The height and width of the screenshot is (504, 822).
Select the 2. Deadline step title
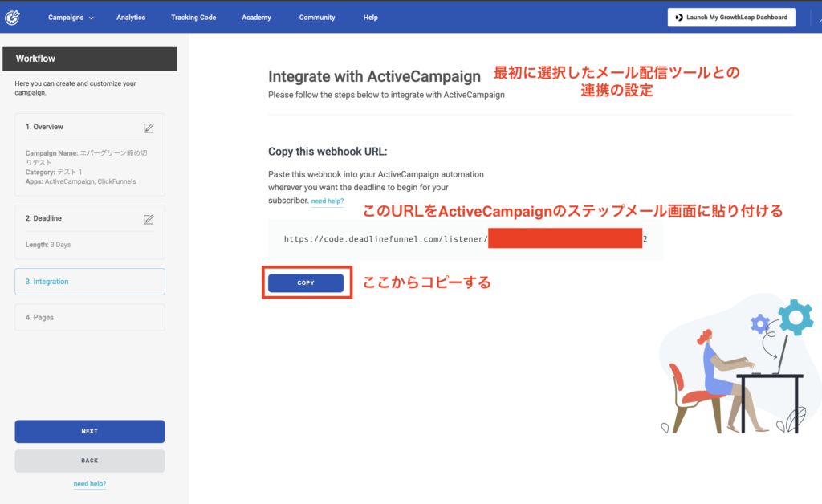[43, 218]
